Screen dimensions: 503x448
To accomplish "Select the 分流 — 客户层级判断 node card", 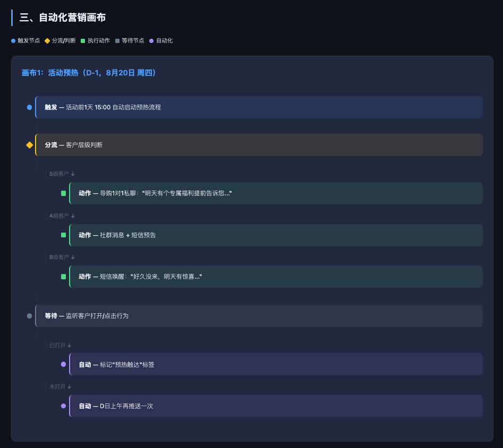I will click(259, 145).
